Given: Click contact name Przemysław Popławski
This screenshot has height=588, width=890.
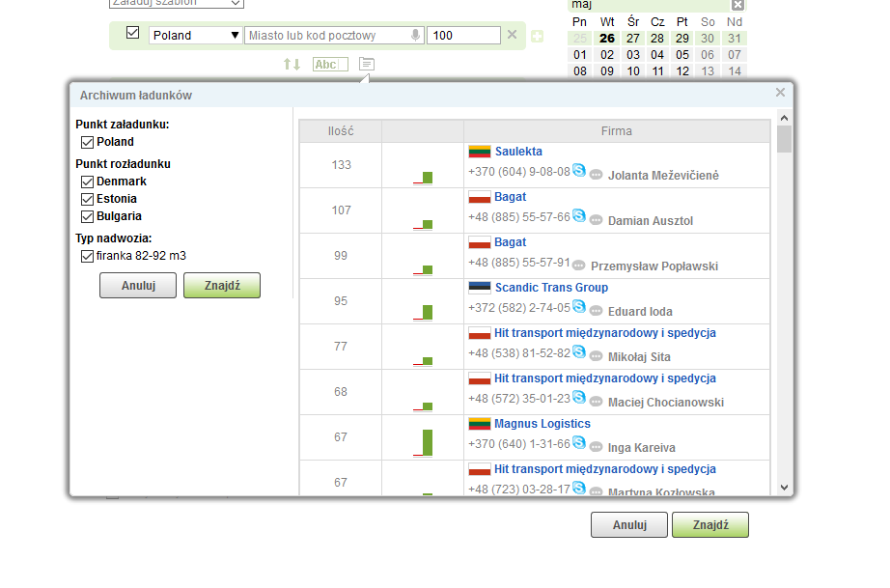Looking at the screenshot, I should point(654,266).
